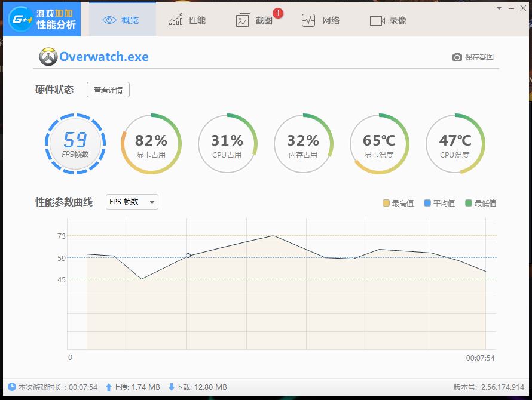
Task: Click the 概览 overview eye icon
Action: pos(108,19)
